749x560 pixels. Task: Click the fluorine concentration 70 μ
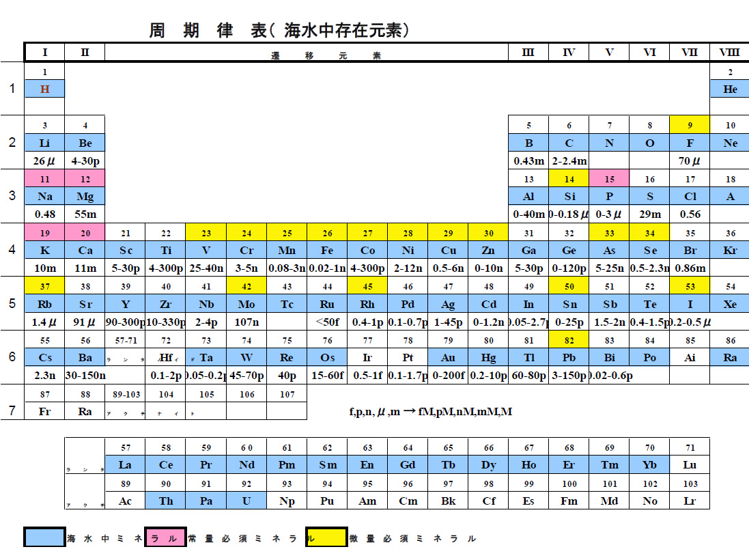690,161
